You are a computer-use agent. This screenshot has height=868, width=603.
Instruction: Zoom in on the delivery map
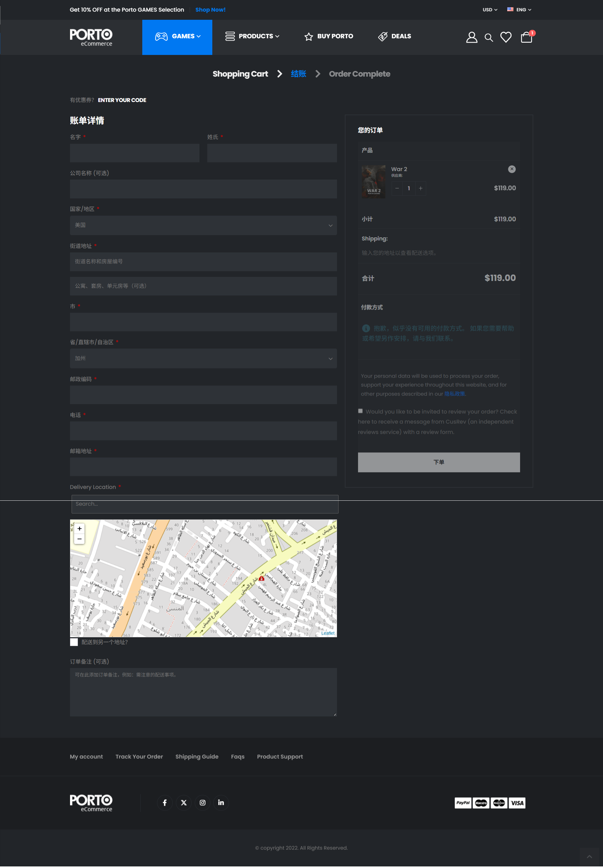79,529
